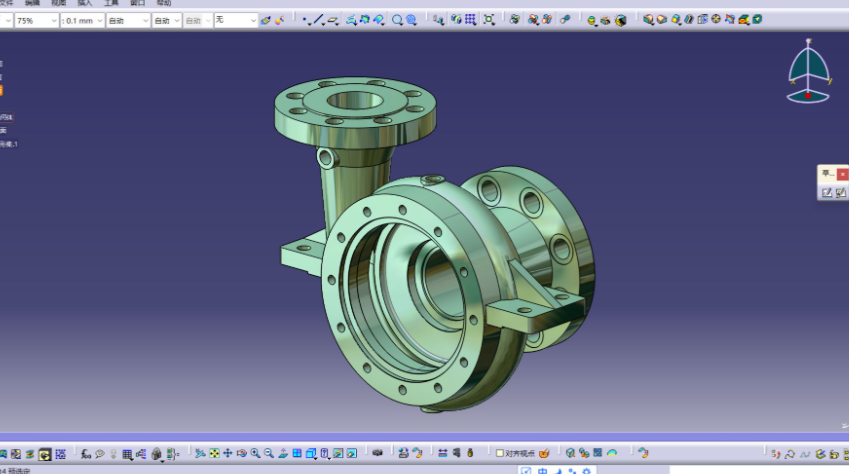Open the view render mode dropdown
Screen dimensions: 849x474
point(324,453)
